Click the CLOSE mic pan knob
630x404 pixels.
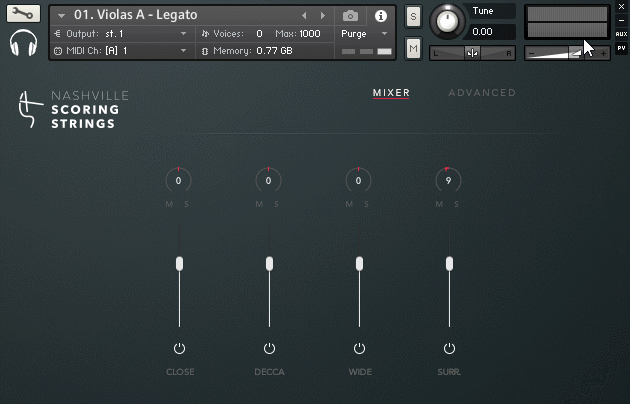point(178,181)
